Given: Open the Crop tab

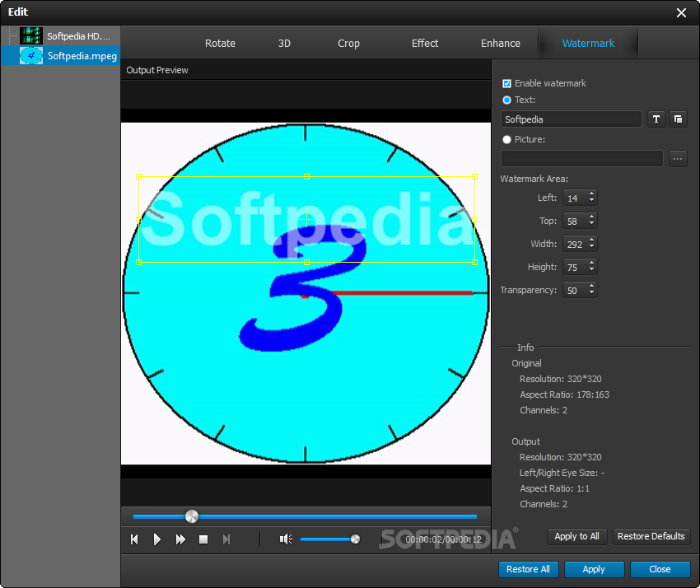Looking at the screenshot, I should [348, 44].
